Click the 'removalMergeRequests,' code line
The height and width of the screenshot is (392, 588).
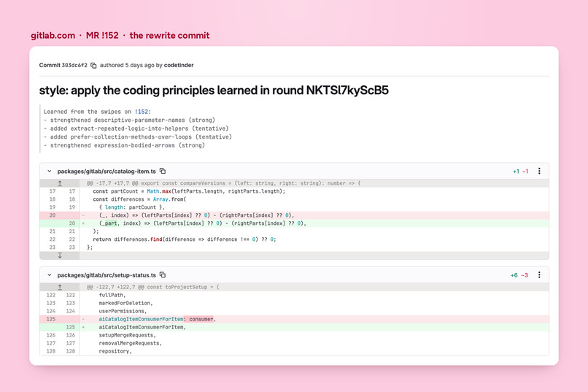coord(130,343)
